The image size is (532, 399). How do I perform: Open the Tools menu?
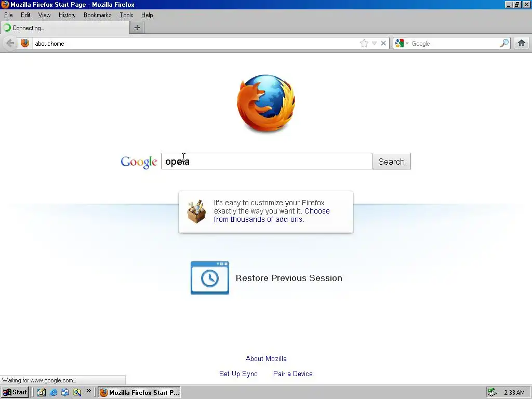point(126,15)
